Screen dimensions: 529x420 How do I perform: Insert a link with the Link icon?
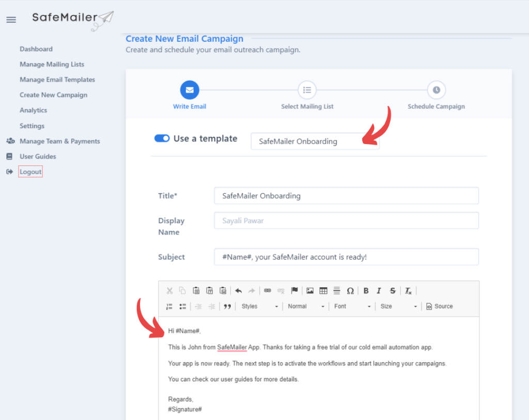tap(268, 290)
